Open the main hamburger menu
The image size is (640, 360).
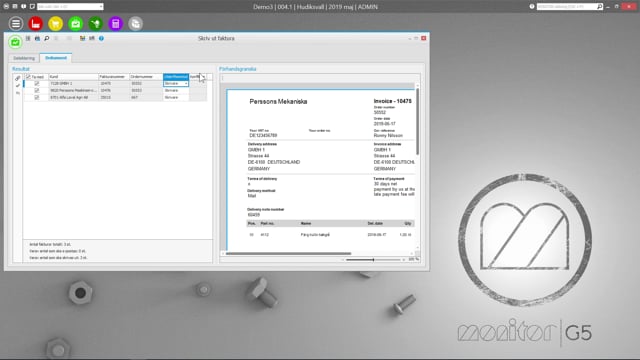pyautogui.click(x=16, y=24)
